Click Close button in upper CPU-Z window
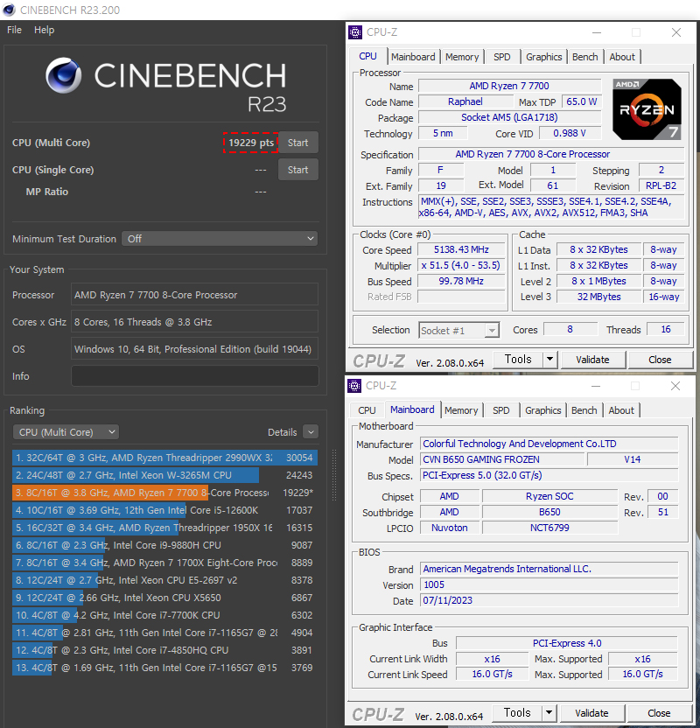This screenshot has width=700, height=728. (x=660, y=360)
